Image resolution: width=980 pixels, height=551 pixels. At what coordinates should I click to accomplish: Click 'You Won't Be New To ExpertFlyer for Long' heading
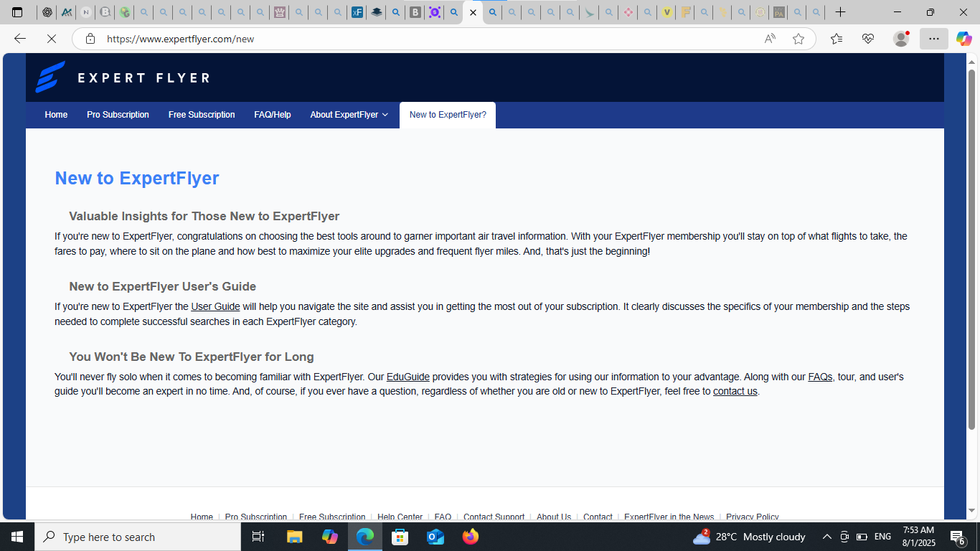(192, 357)
